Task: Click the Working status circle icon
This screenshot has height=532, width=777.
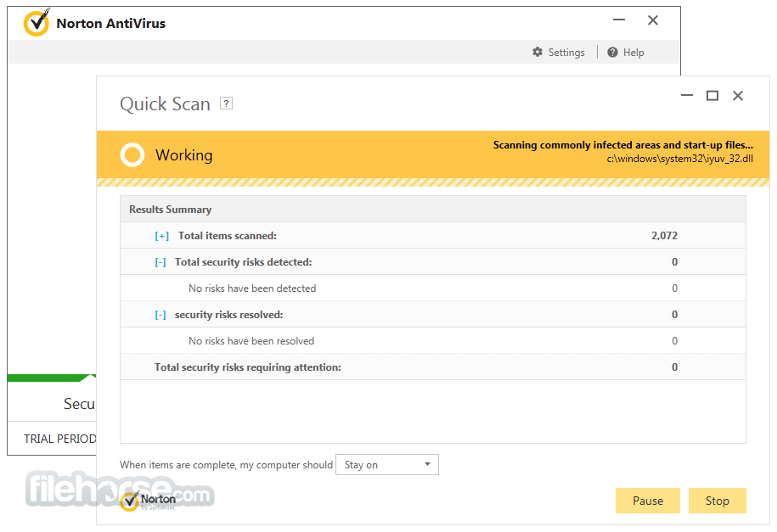Action: (x=132, y=155)
